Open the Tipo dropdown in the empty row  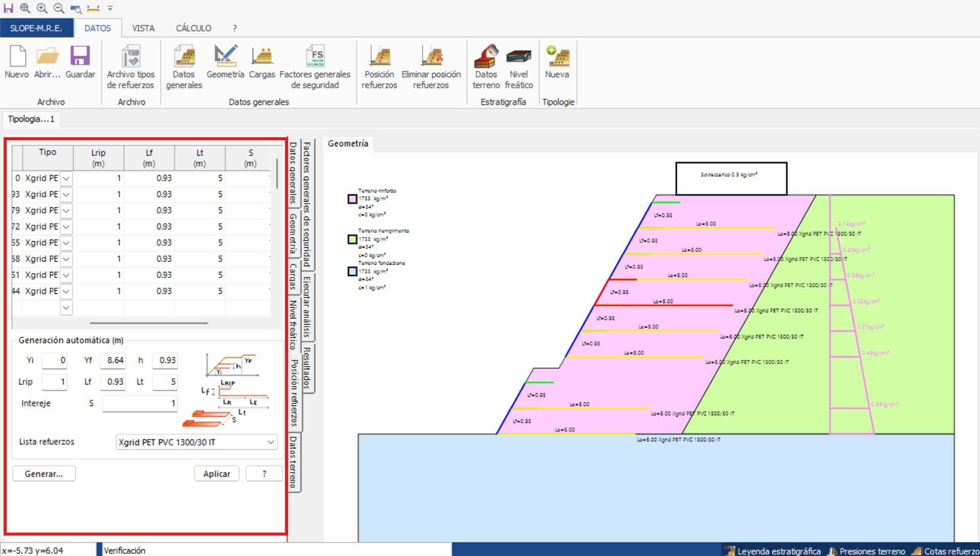coord(66,308)
